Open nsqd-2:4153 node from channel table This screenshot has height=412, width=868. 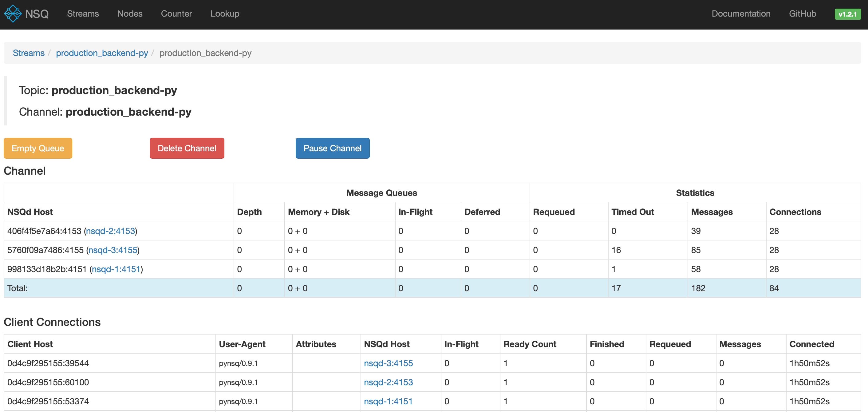[111, 231]
